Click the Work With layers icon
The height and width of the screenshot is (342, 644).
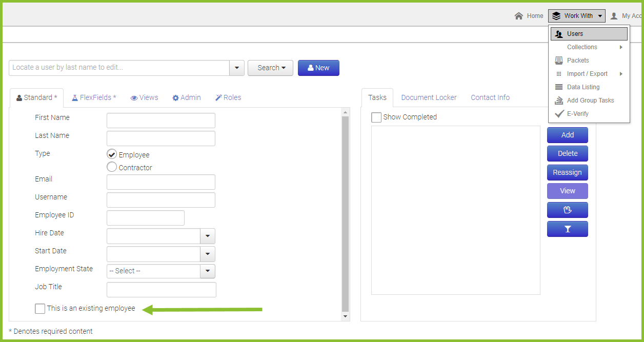coord(556,16)
